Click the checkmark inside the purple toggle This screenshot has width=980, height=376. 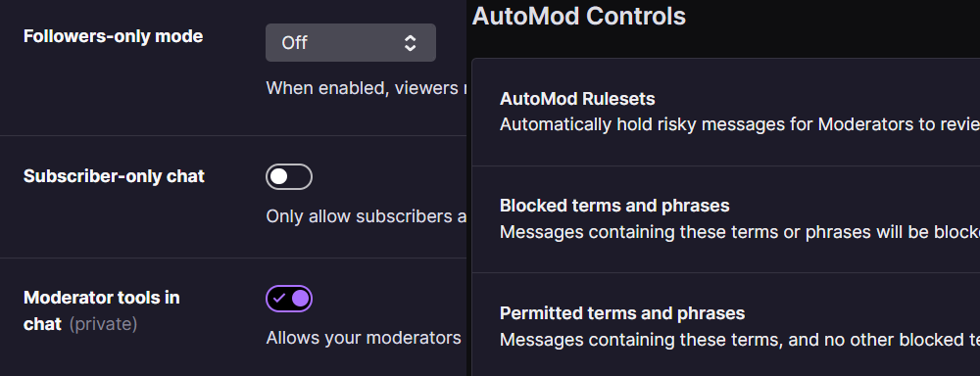(278, 299)
